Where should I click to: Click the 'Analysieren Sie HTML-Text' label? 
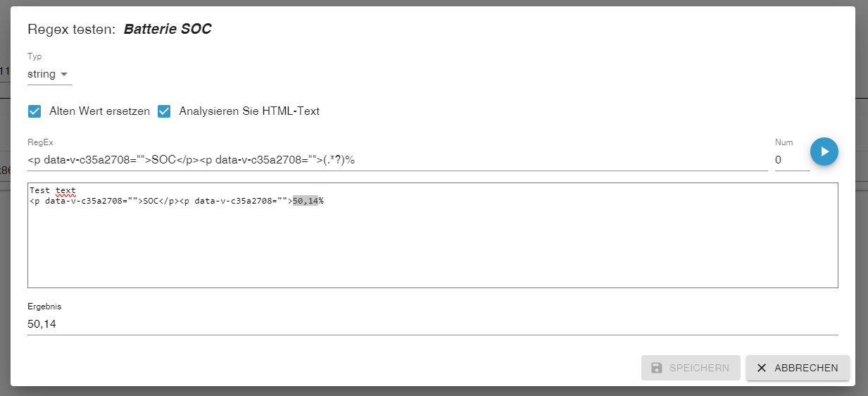tap(249, 111)
